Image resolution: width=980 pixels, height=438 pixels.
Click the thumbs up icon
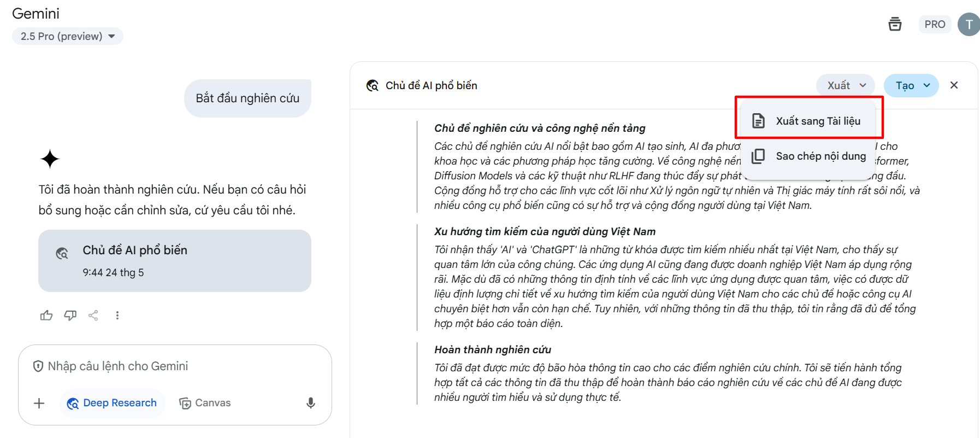pos(46,316)
